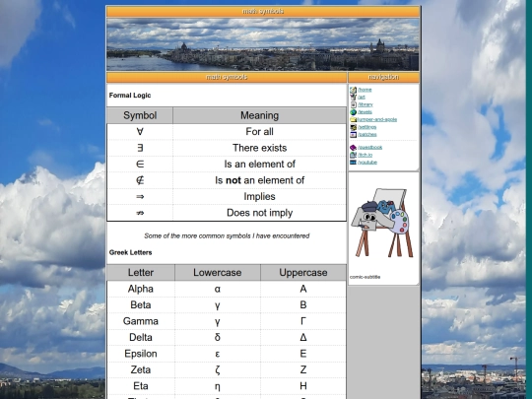This screenshot has width=532, height=399.
Task: Click 'Is not an element of' cell
Action: 259,180
